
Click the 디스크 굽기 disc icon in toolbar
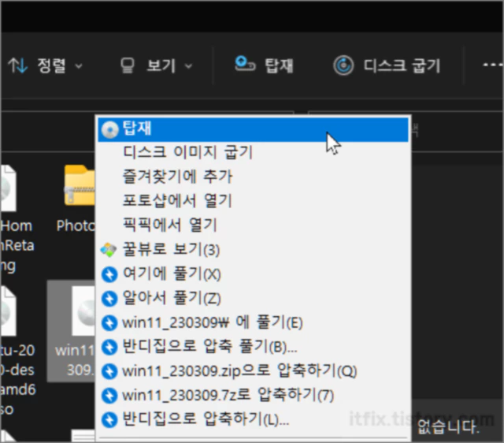pos(343,65)
